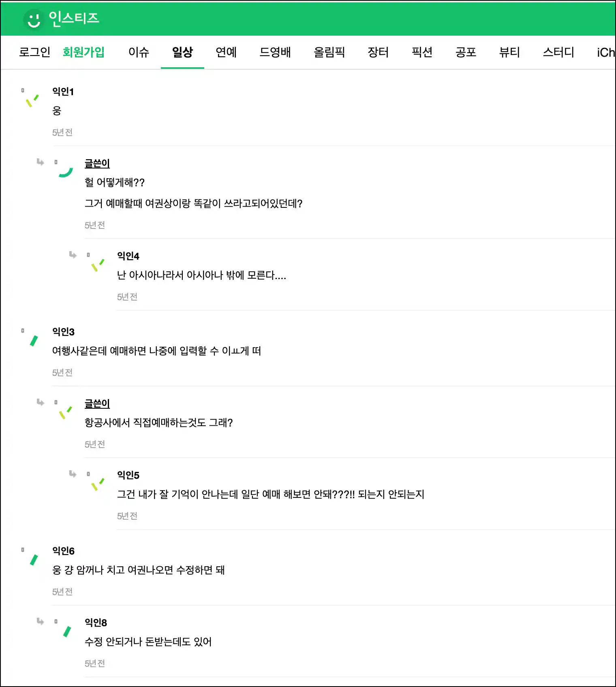
Task: Click the underlined 글쓴이 name asking 항공사에서
Action: click(x=97, y=404)
